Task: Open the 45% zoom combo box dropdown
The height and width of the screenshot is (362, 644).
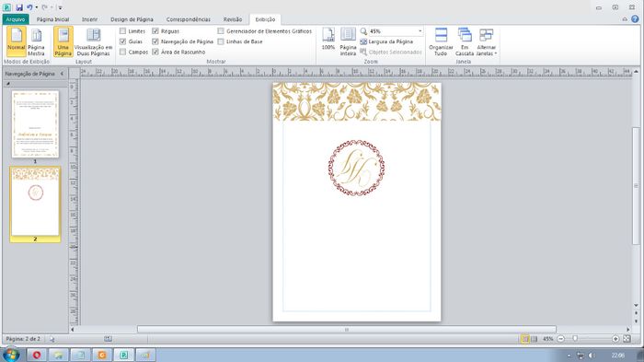Action: coord(420,31)
